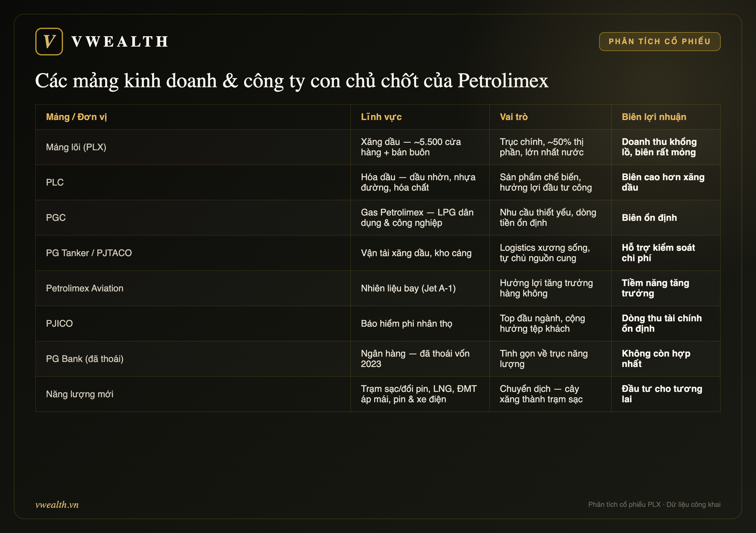The image size is (756, 533).
Task: Select the Năng lượng mới row
Action: pos(378,394)
